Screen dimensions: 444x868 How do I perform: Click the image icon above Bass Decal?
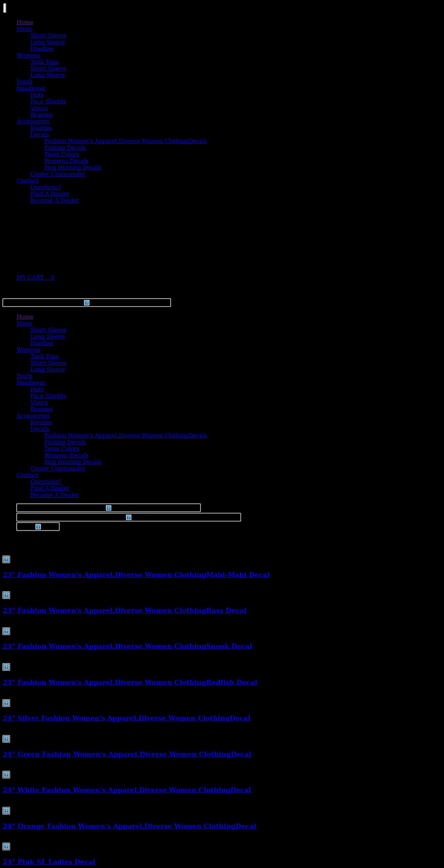click(6, 595)
